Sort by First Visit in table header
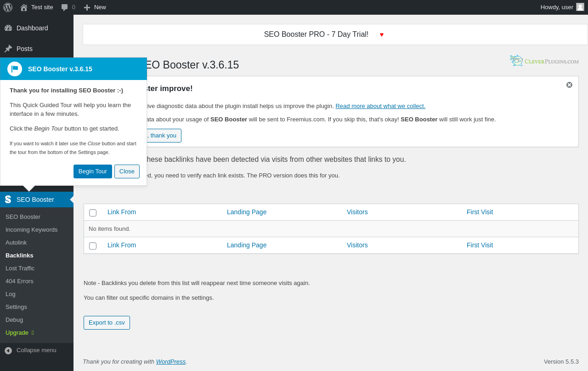The height and width of the screenshot is (371, 588). click(480, 212)
